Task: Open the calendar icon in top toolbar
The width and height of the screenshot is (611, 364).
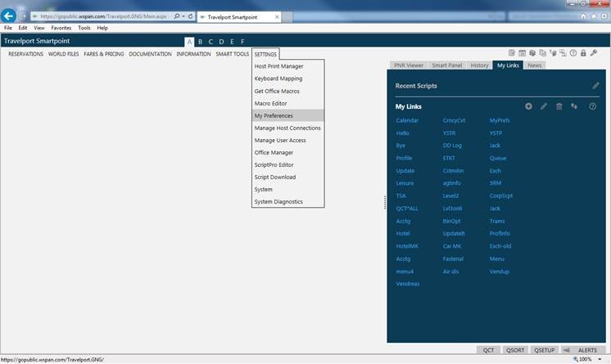Action: pos(523,53)
